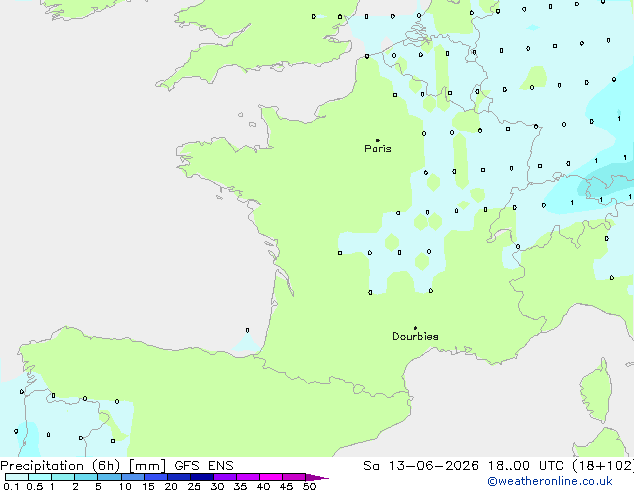Select the Dourbies city label

coord(415,336)
